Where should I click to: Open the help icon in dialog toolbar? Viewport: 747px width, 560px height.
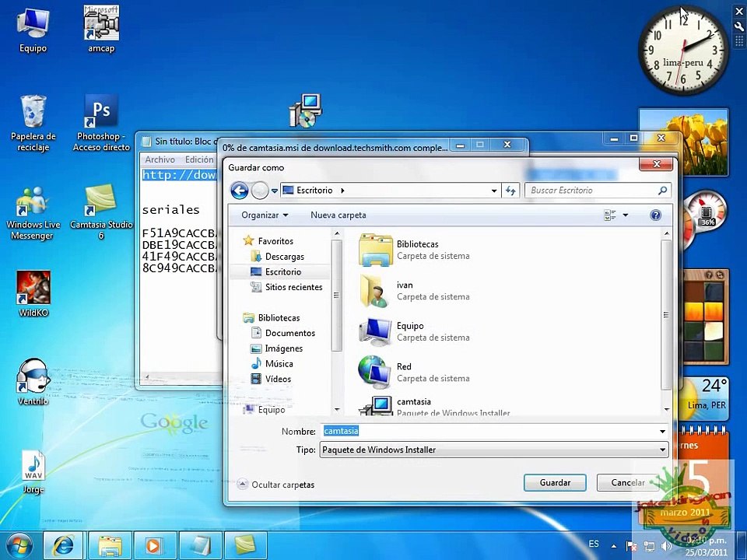coord(655,215)
